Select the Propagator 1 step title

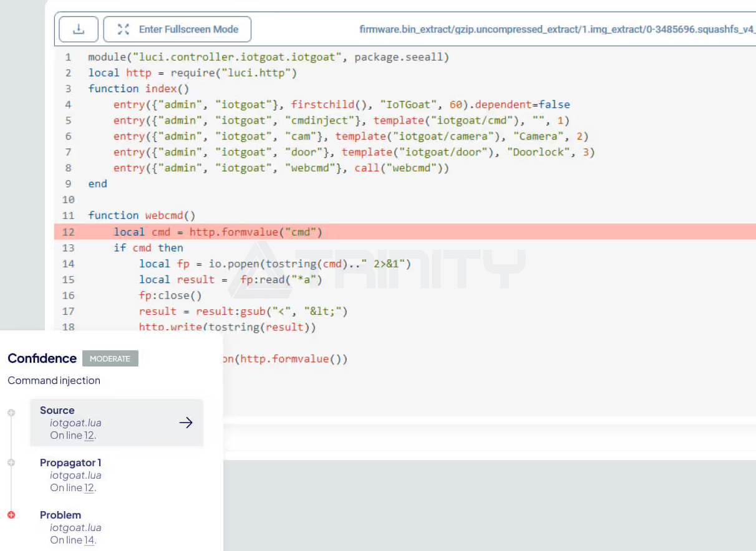tap(70, 462)
